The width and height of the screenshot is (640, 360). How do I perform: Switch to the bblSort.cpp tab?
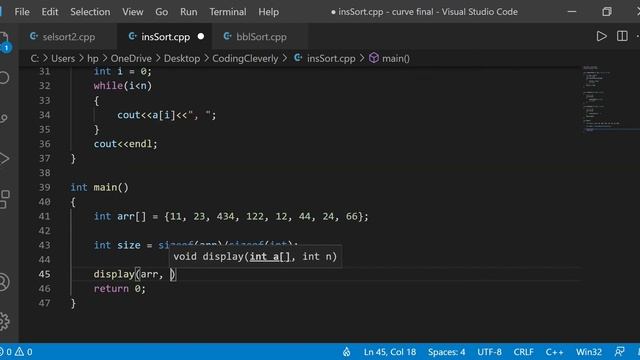(260, 37)
